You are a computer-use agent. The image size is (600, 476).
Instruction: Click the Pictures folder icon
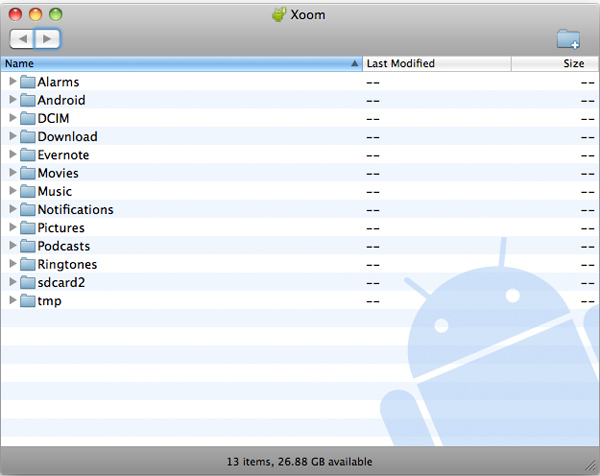click(28, 228)
